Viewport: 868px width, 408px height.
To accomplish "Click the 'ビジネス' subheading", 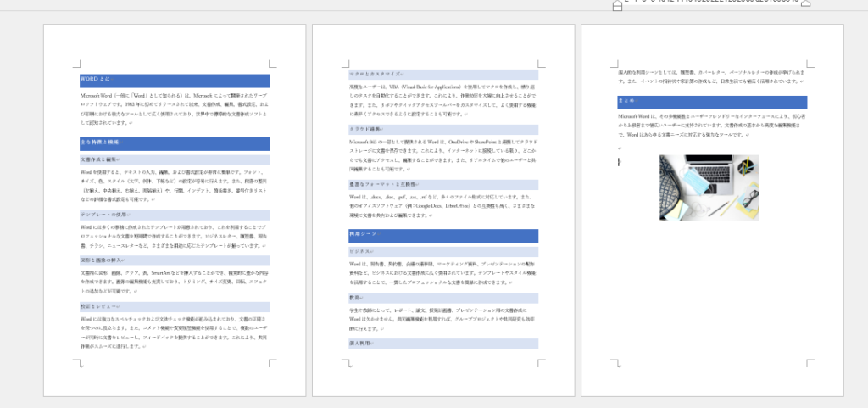I will (x=443, y=252).
